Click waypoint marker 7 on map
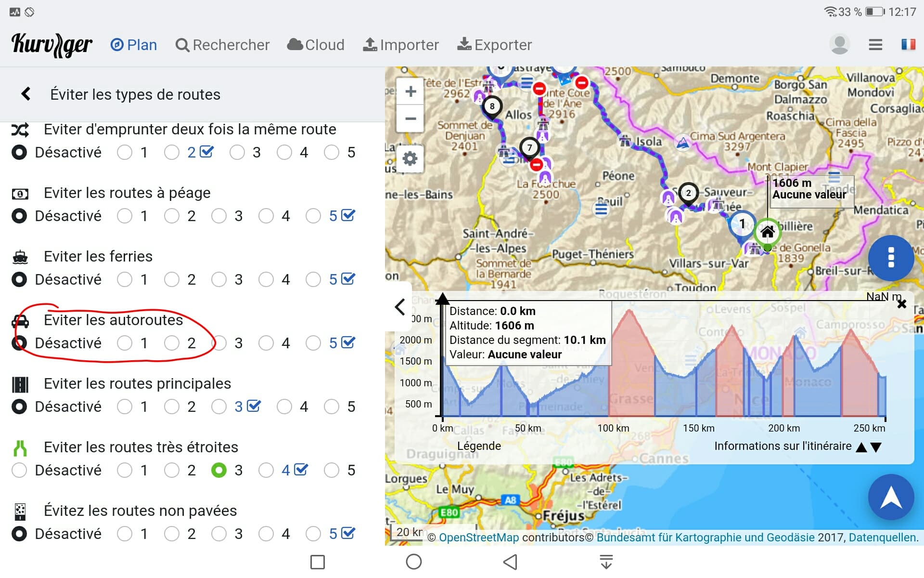 coord(529,148)
